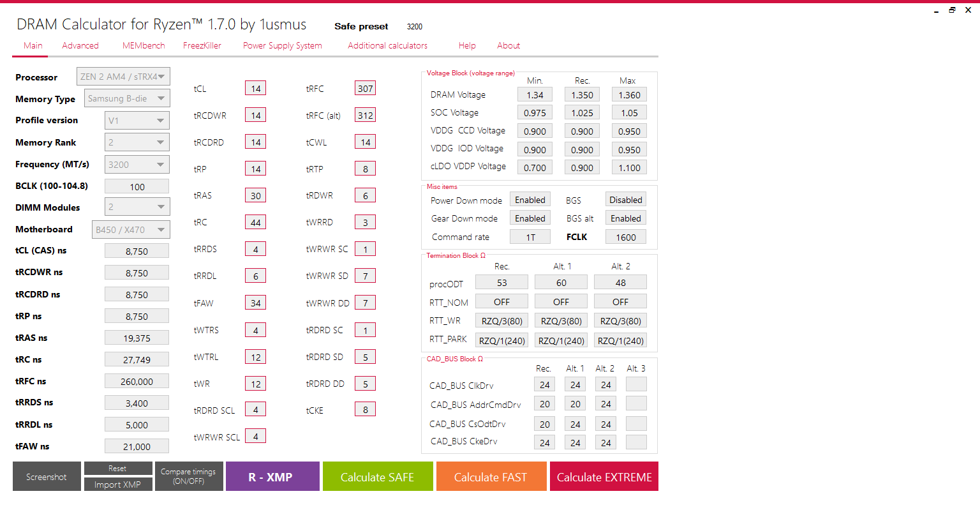
Task: Expand the DIMM Modules dropdown
Action: pos(137,207)
